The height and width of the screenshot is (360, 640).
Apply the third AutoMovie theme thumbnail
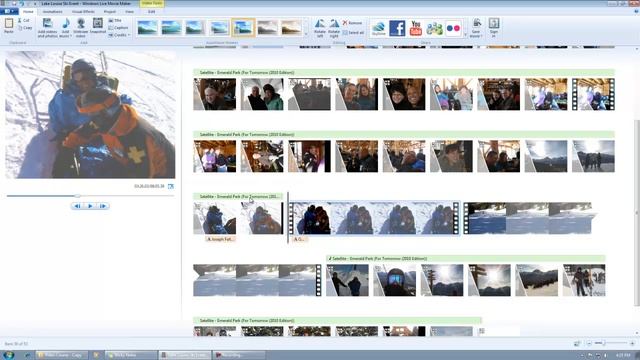[195, 28]
